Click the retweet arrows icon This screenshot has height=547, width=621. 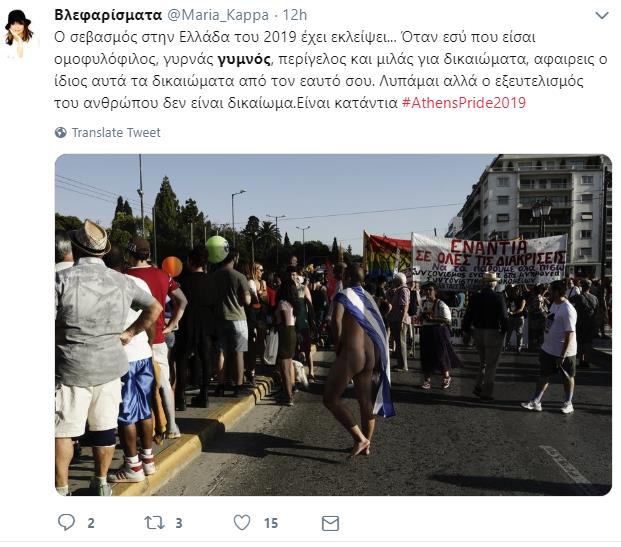pos(154,523)
